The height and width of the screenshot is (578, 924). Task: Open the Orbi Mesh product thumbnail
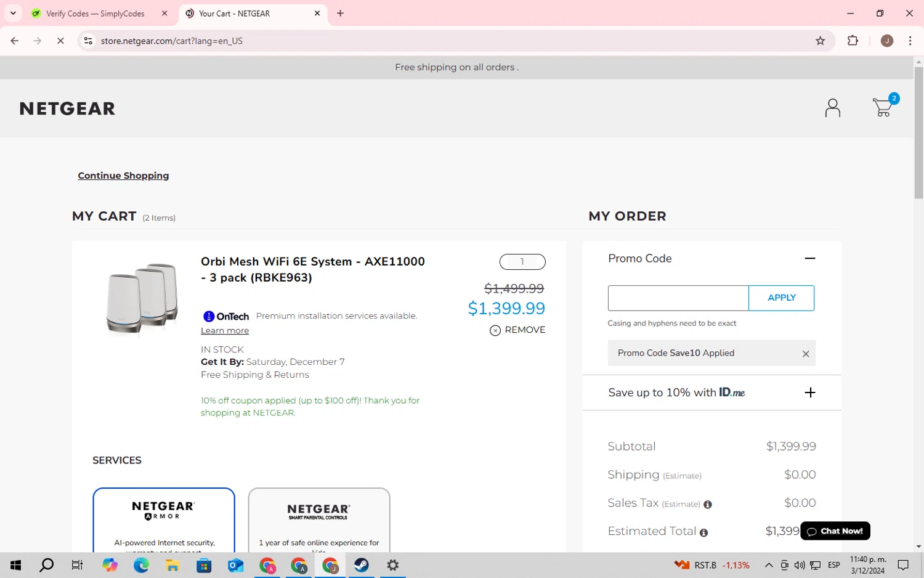(x=142, y=299)
